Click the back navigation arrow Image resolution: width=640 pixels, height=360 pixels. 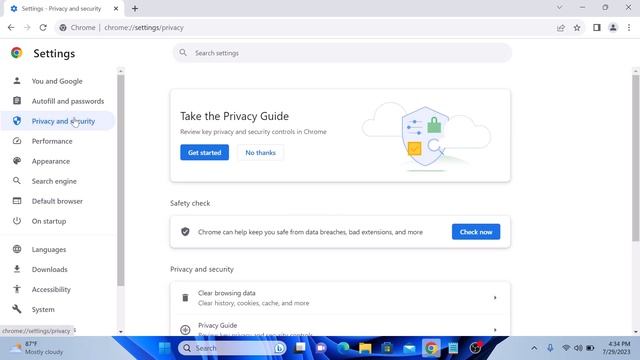(11, 28)
